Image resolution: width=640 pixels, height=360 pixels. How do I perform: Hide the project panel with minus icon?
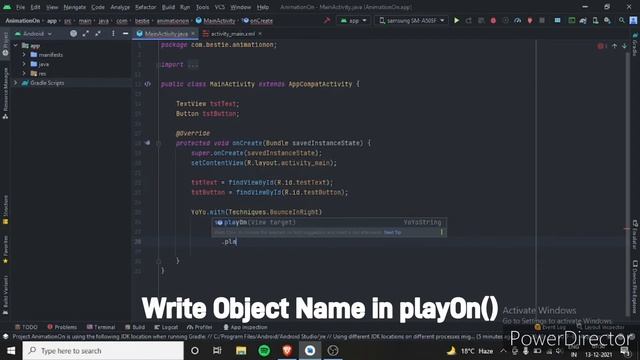coord(125,33)
